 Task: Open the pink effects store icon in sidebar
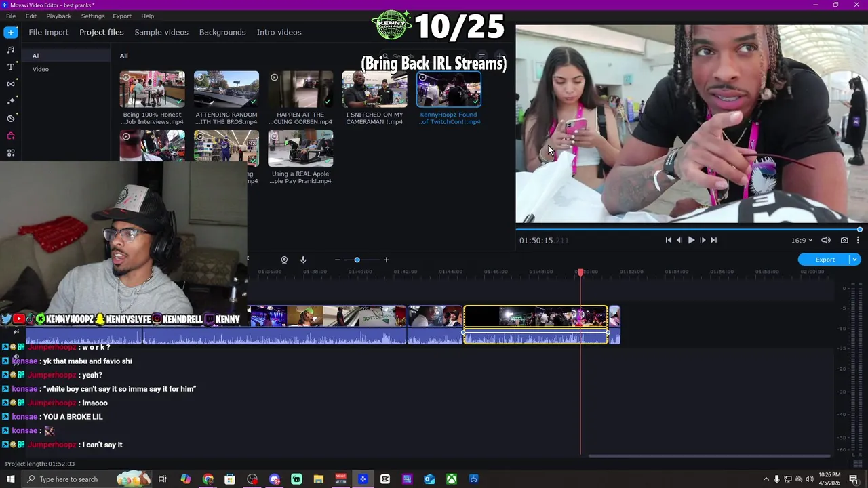click(x=11, y=136)
